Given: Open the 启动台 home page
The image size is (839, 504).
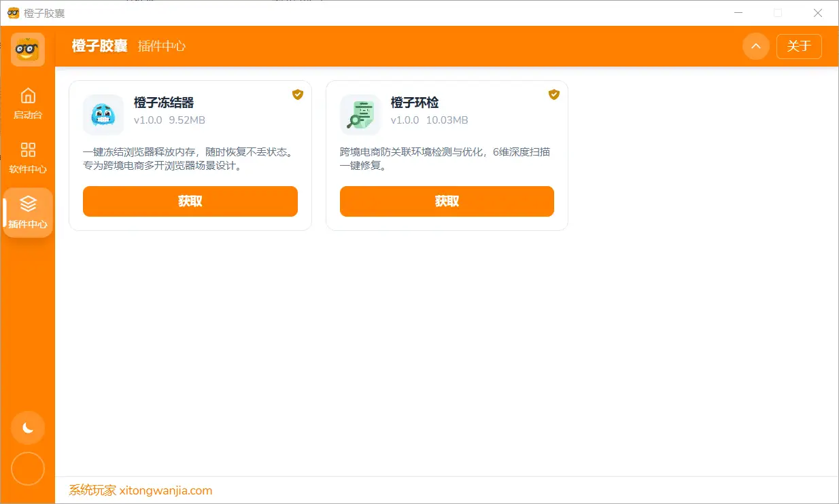Looking at the screenshot, I should coord(28,103).
